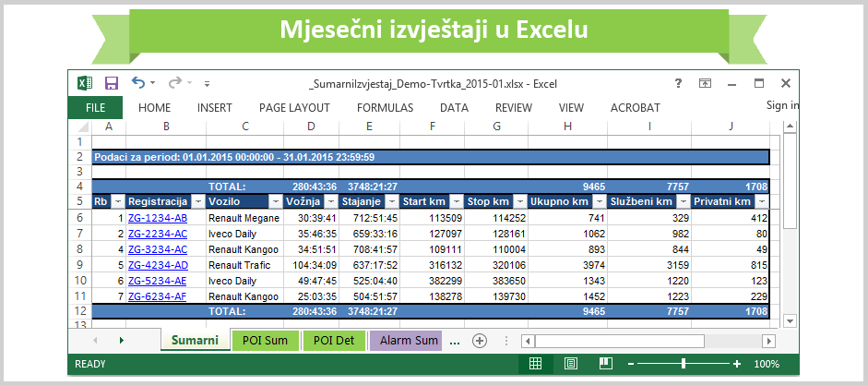Click the horizontal scrollbar left arrow
The image size is (868, 386).
coord(529,341)
